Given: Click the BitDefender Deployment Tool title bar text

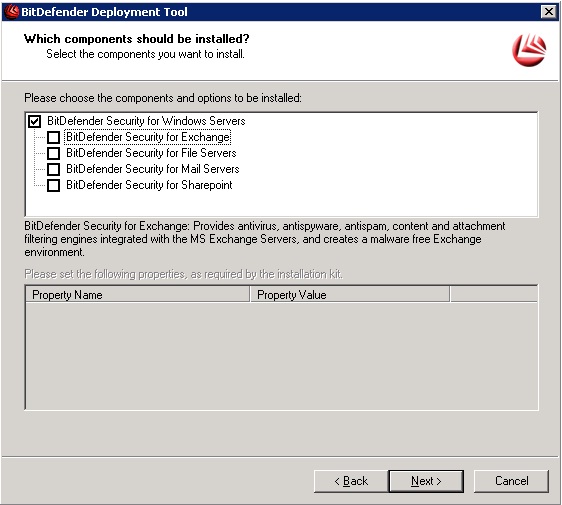Looking at the screenshot, I should tap(104, 12).
